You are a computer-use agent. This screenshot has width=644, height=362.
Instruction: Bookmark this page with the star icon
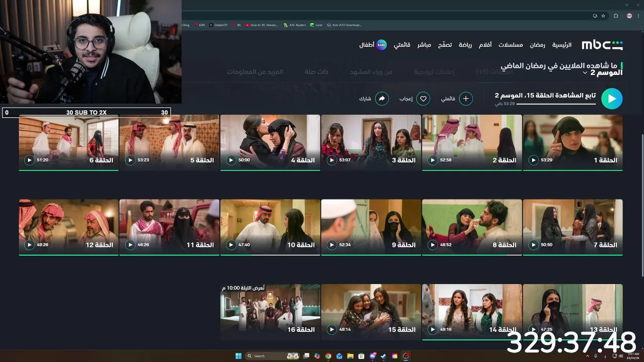tap(603, 16)
